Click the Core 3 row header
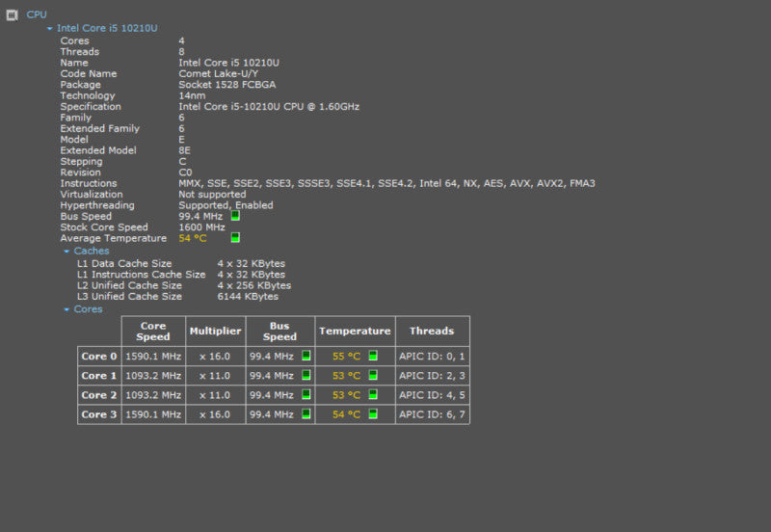This screenshot has width=771, height=532. 99,414
